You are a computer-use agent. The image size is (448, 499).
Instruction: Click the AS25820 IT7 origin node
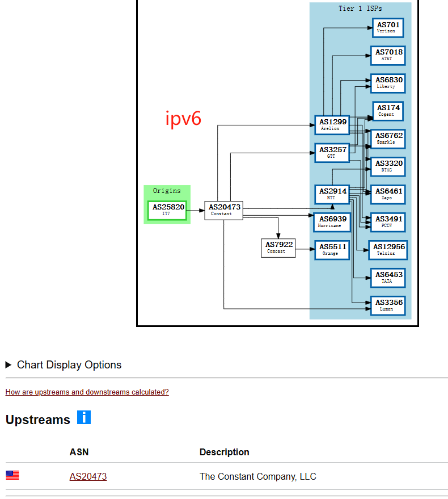[167, 211]
